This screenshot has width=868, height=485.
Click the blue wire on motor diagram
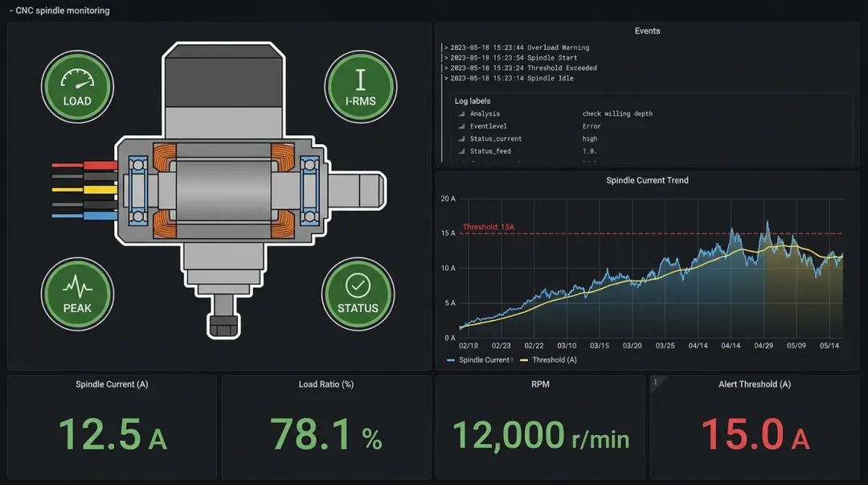click(84, 216)
